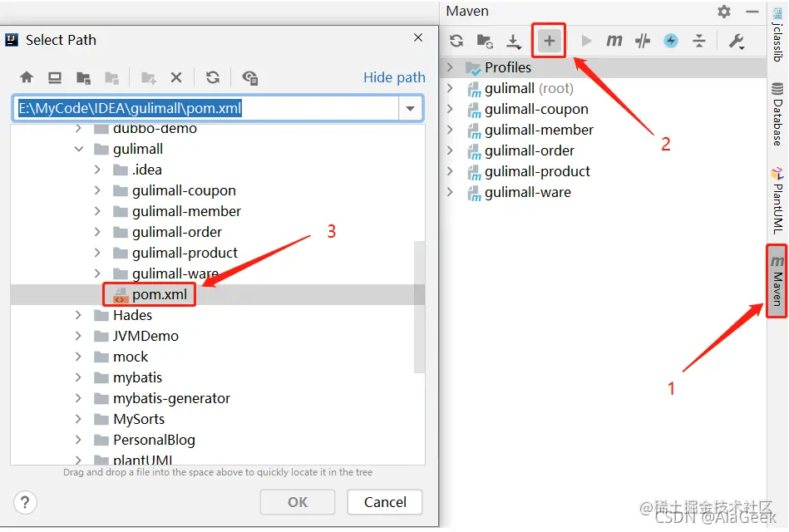The width and height of the screenshot is (789, 532).
Task: Click the Cancel button
Action: (x=385, y=502)
